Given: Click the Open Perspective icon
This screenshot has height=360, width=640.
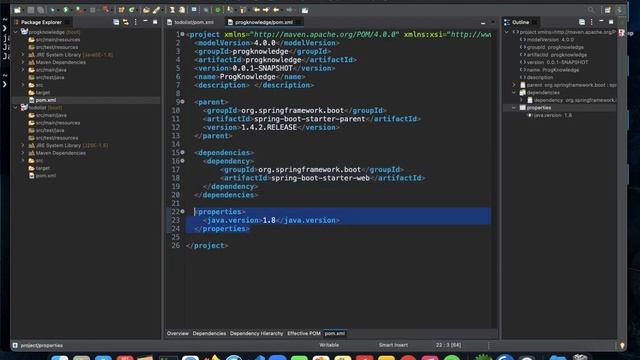Looking at the screenshot, I should [x=608, y=10].
